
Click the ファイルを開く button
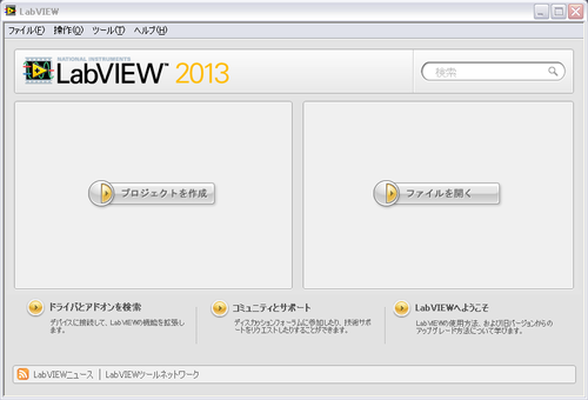436,193
